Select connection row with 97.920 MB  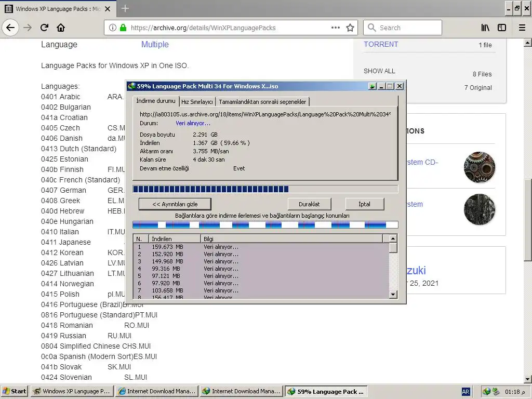click(x=261, y=283)
